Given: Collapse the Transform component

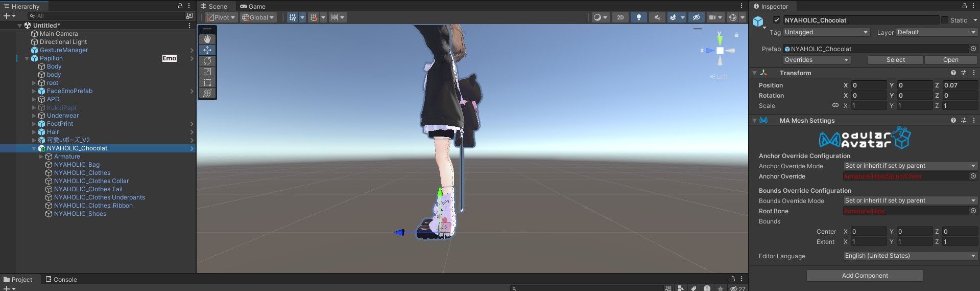Looking at the screenshot, I should [x=755, y=73].
